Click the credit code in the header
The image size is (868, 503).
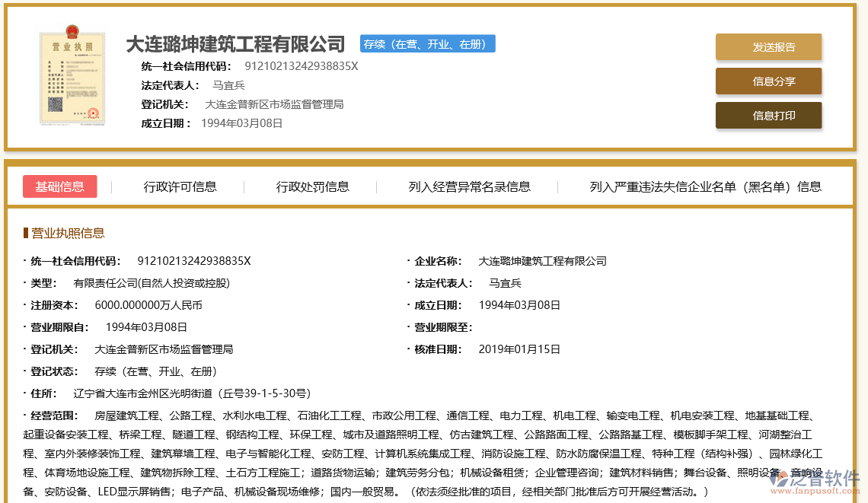(301, 66)
